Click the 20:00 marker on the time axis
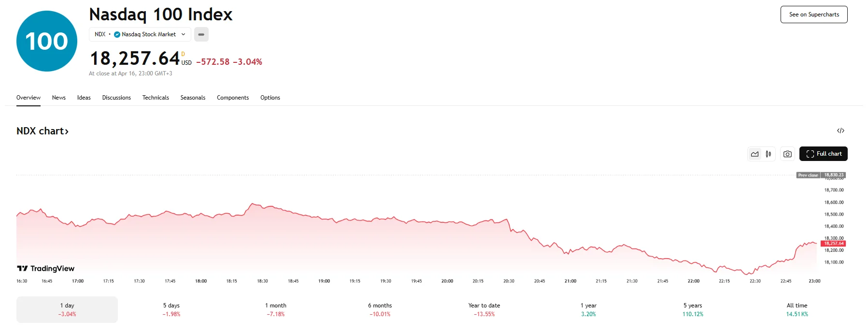 coord(447,281)
